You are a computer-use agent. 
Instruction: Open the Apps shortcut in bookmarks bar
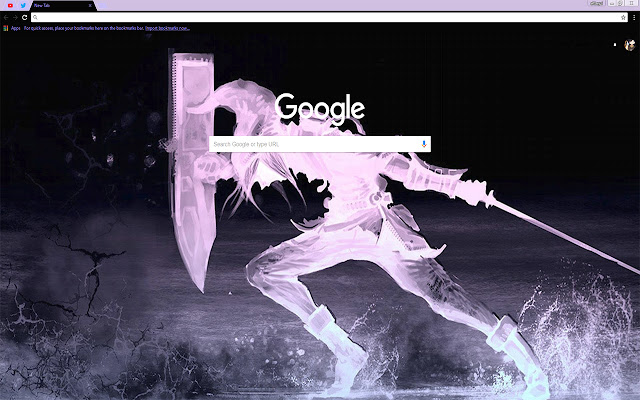[12, 28]
